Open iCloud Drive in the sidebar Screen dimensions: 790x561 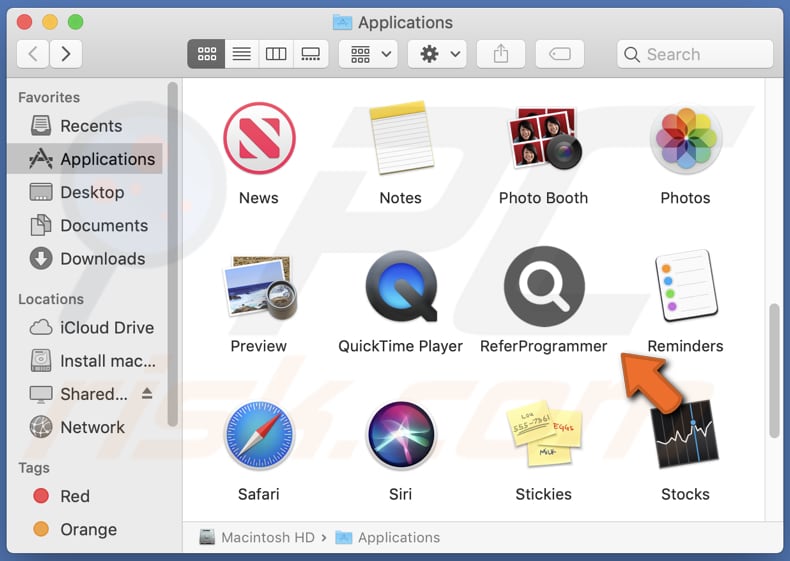click(x=85, y=328)
